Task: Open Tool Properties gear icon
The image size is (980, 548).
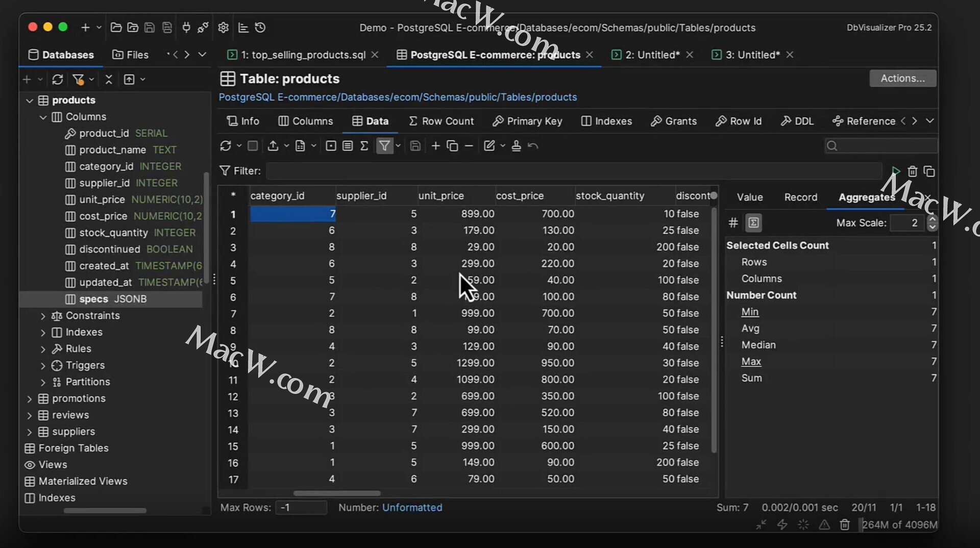Action: tap(223, 28)
